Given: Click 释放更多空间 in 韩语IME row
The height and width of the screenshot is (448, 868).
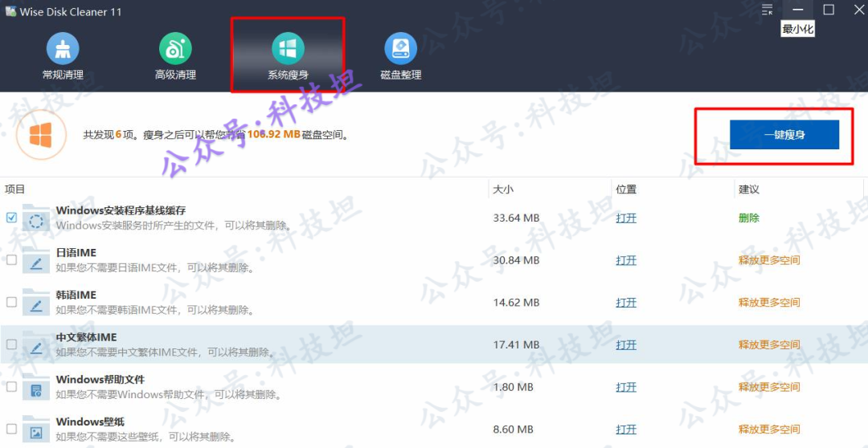Looking at the screenshot, I should (769, 303).
